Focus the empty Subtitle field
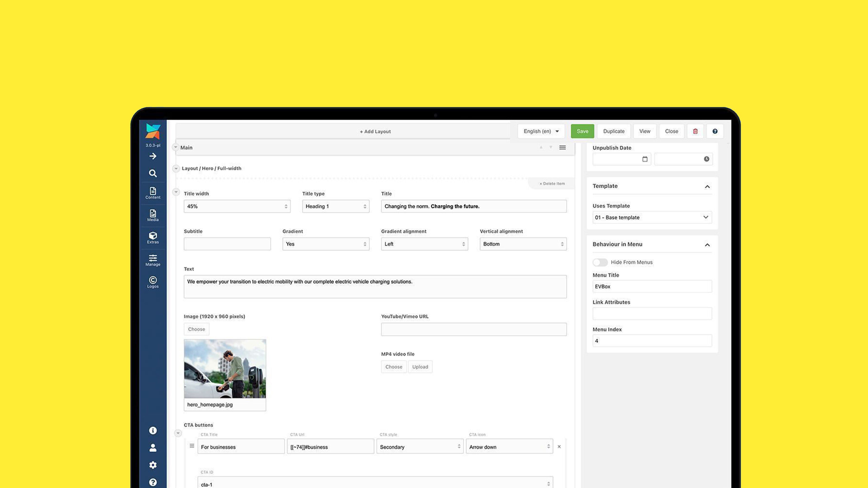 click(227, 244)
